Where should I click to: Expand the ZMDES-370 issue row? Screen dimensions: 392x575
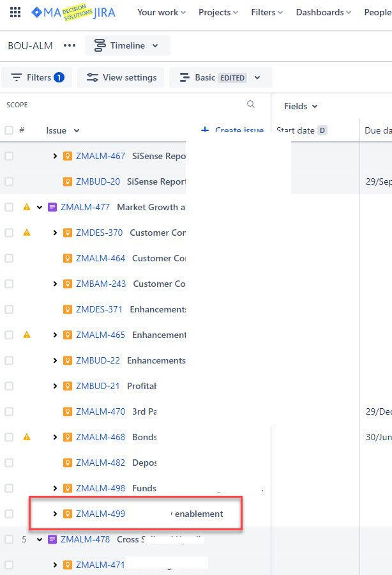55,233
